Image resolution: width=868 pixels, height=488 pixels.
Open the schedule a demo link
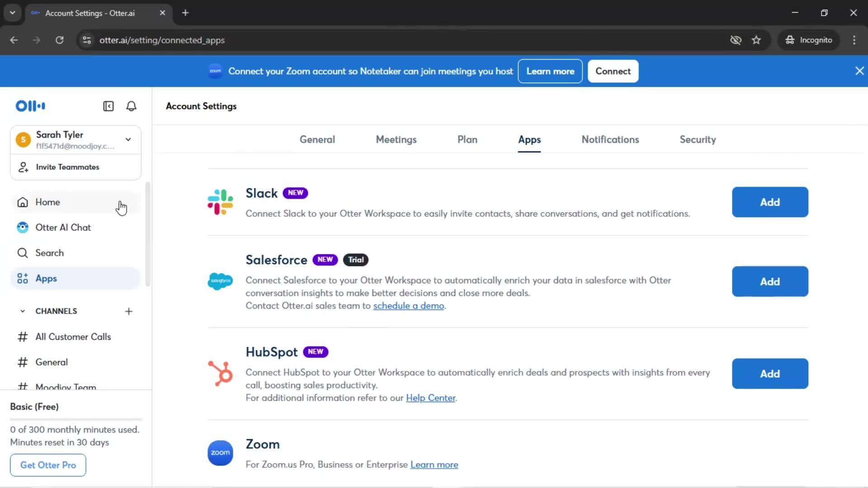(x=409, y=306)
